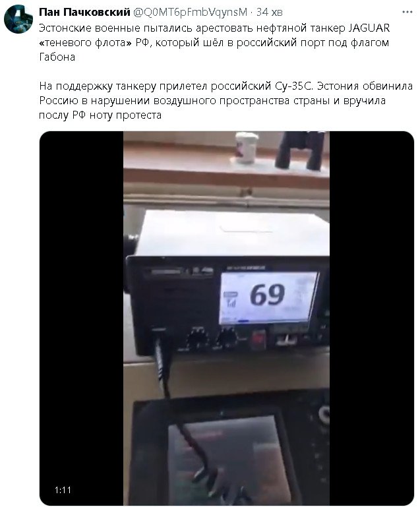The height and width of the screenshot is (511, 420).
Task: Click the word Габона in the tweet text
Action: 57,57
